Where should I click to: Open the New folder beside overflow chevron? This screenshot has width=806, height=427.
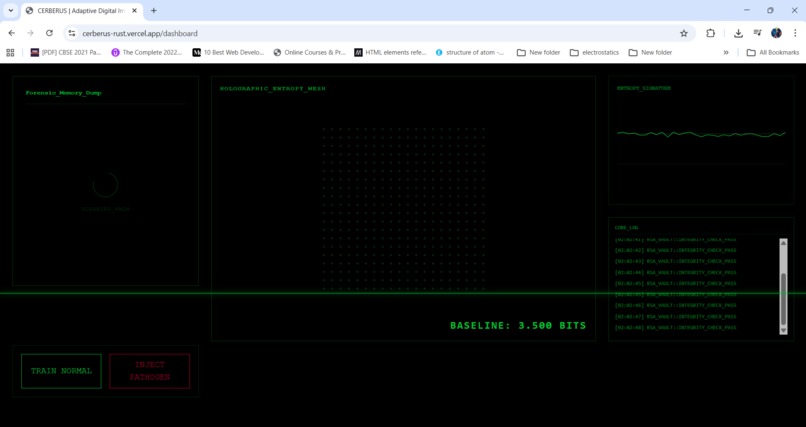650,52
